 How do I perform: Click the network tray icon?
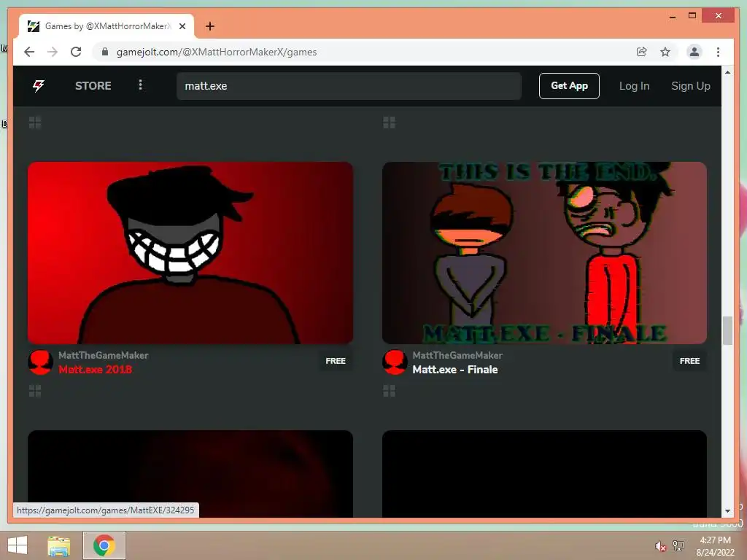click(x=678, y=545)
